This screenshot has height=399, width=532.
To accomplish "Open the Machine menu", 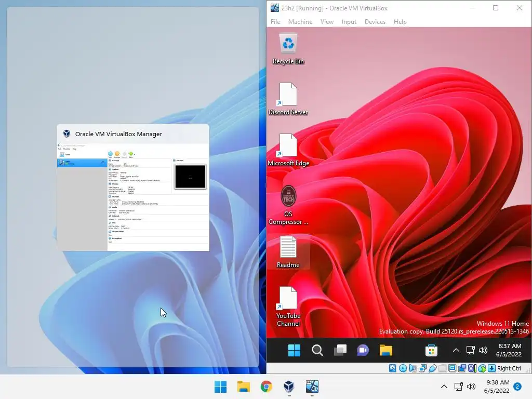I will 300,22.
